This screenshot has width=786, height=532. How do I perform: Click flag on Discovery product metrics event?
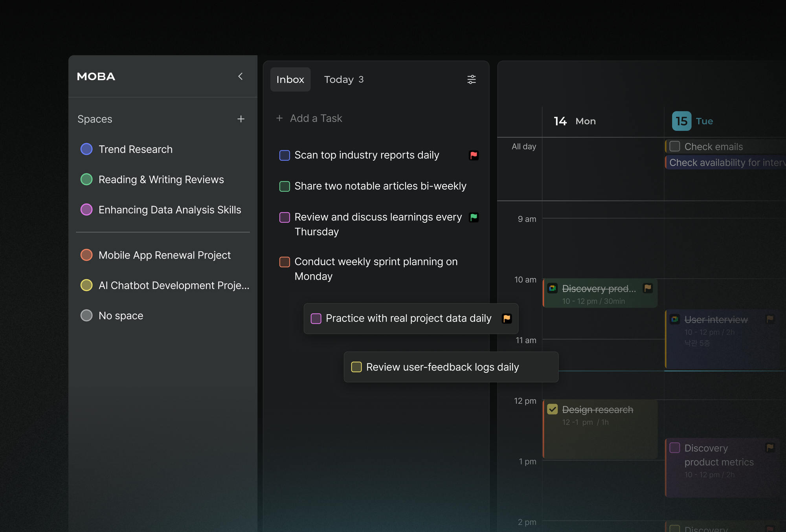pyautogui.click(x=770, y=448)
